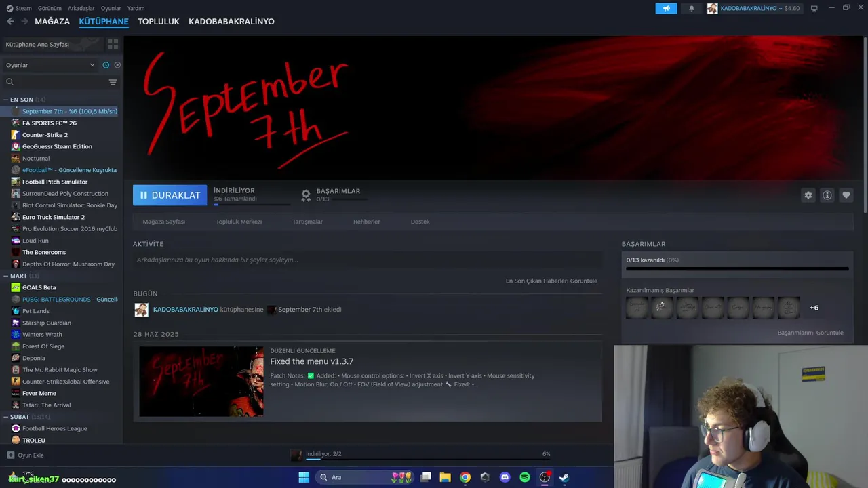Select Euro Truck Simulator 2
This screenshot has height=488, width=868.
54,217
